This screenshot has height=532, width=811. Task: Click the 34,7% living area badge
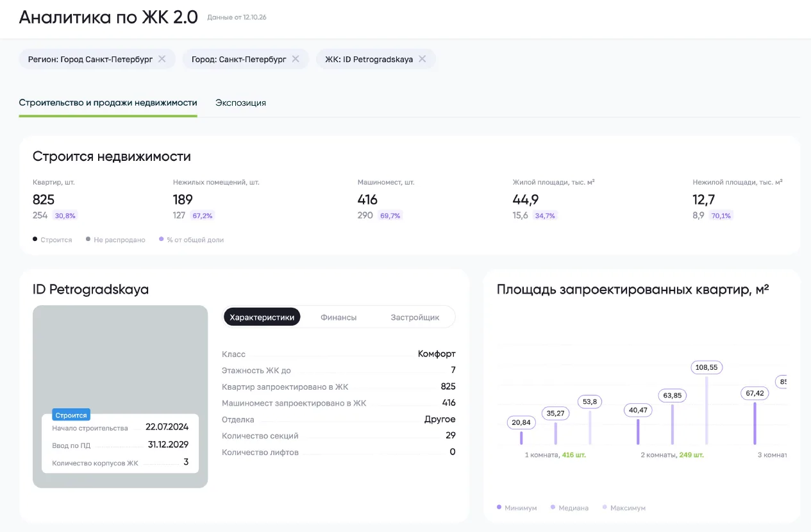click(545, 216)
